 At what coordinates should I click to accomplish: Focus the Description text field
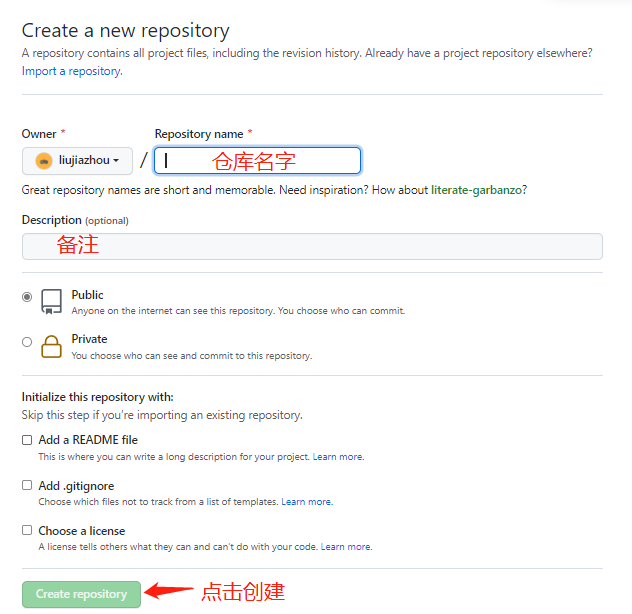312,246
